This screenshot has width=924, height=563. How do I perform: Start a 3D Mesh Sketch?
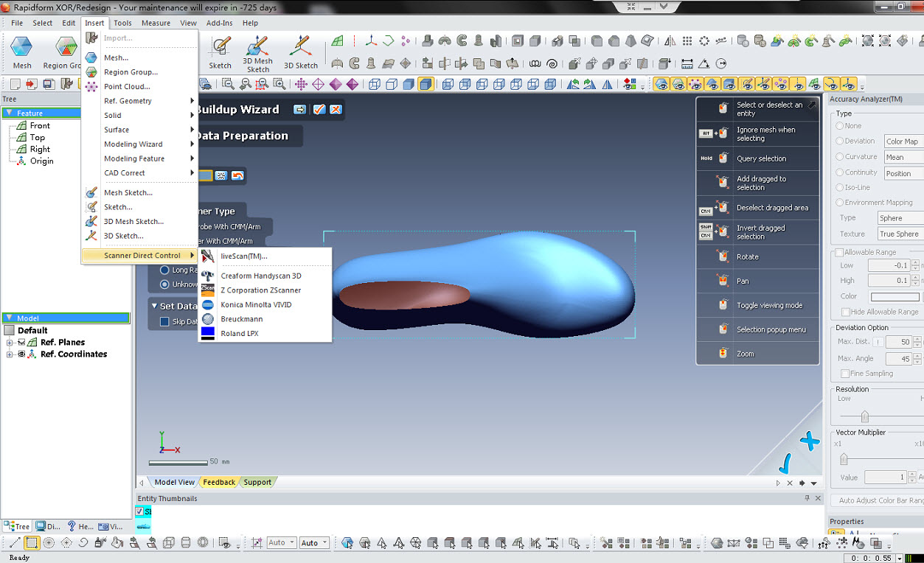click(x=258, y=53)
